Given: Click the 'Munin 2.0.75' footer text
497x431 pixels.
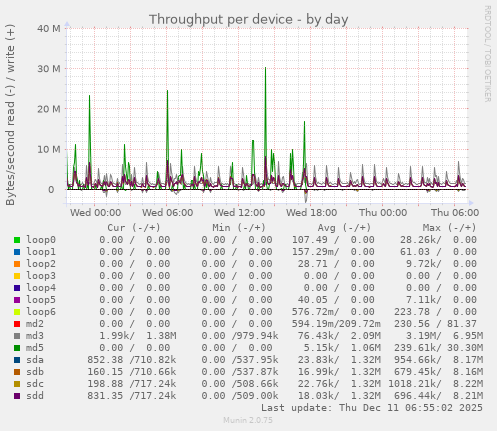Looking at the screenshot, I should tap(248, 420).
